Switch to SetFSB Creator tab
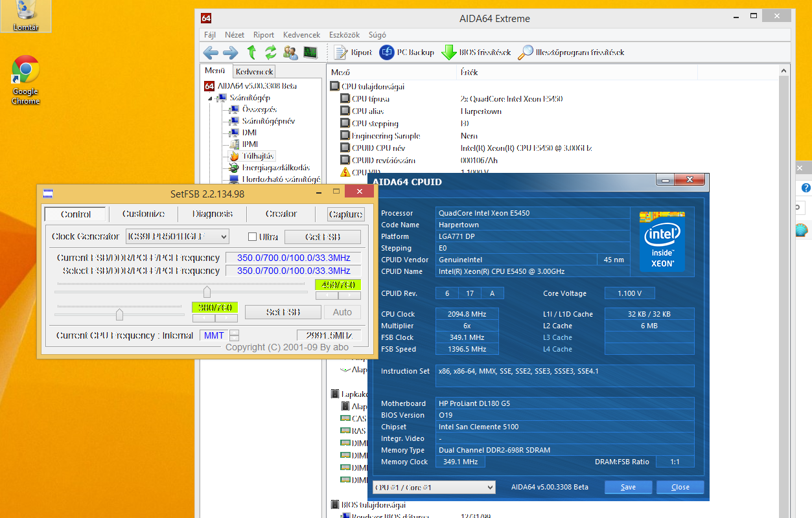 pyautogui.click(x=281, y=214)
